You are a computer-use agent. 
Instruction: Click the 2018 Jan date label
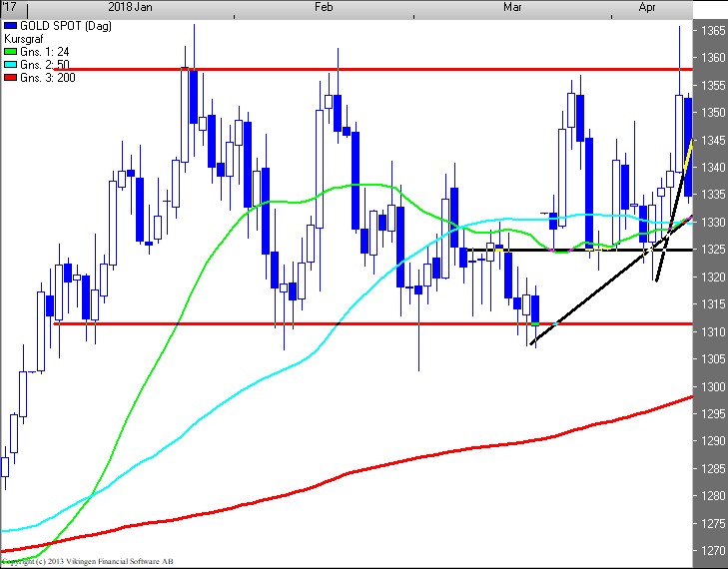tap(130, 7)
